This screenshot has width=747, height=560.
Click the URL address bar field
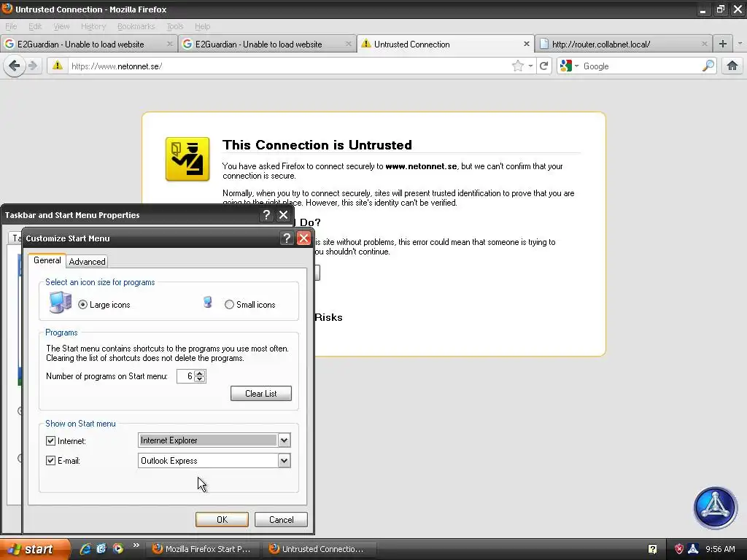click(288, 66)
